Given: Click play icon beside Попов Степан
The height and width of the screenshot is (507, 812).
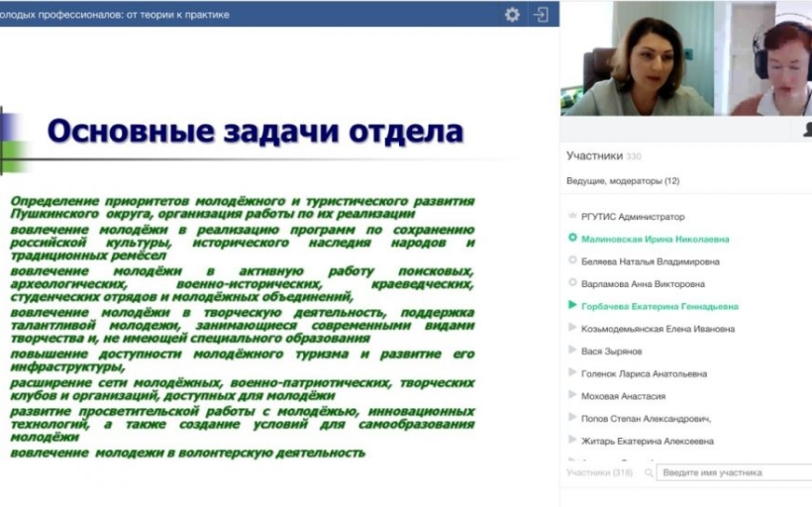Looking at the screenshot, I should tap(572, 416).
